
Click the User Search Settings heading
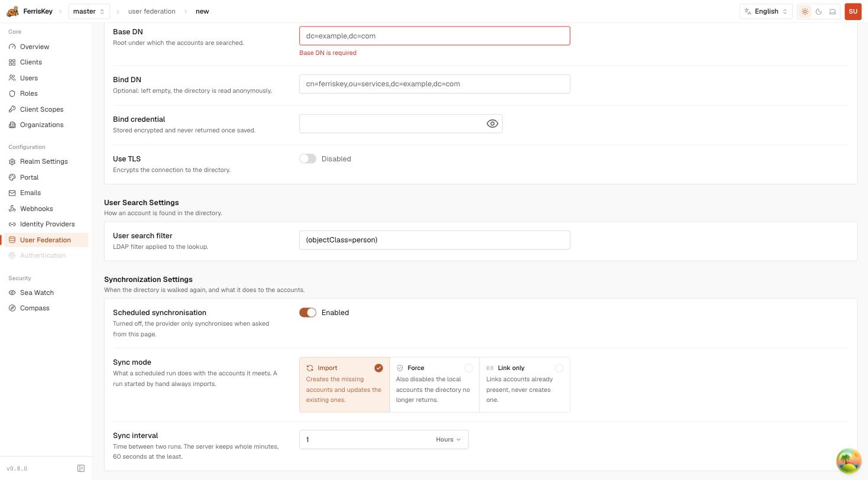coord(141,202)
